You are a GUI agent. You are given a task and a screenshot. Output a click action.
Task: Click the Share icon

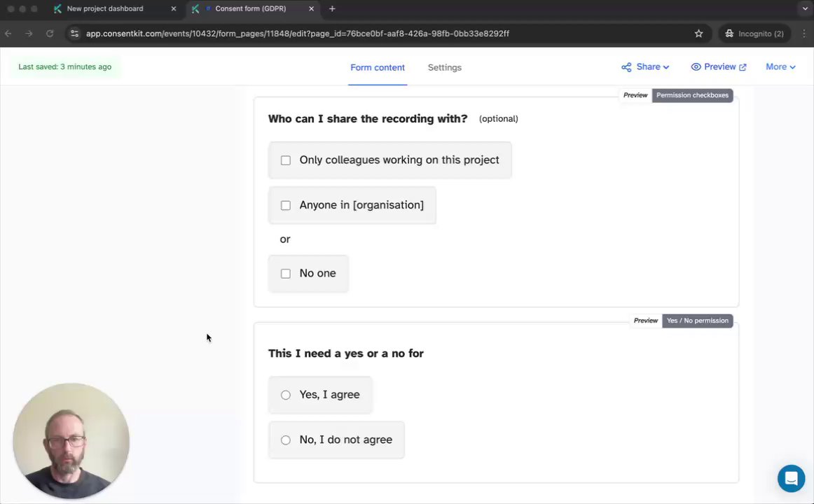(626, 67)
